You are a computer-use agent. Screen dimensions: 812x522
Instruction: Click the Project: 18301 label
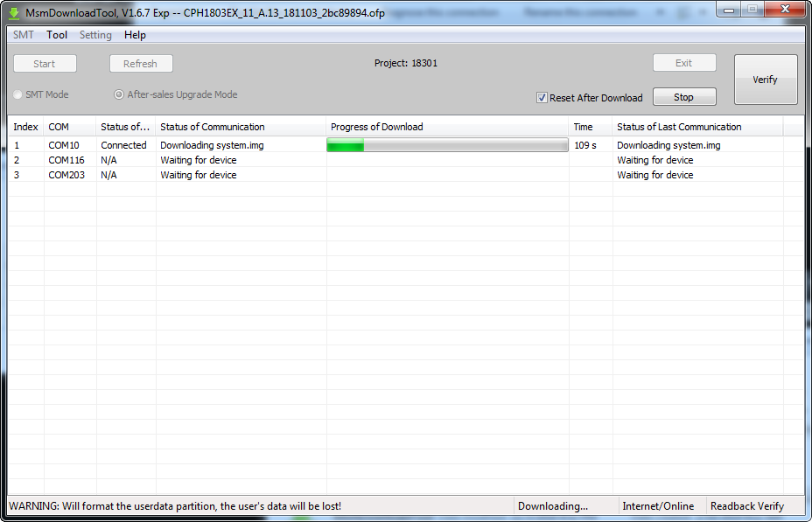click(x=406, y=63)
